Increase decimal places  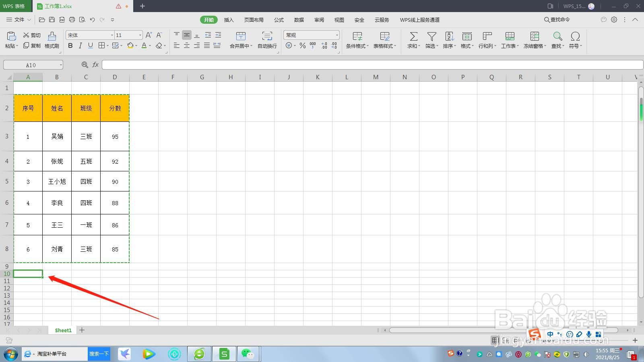point(324,46)
